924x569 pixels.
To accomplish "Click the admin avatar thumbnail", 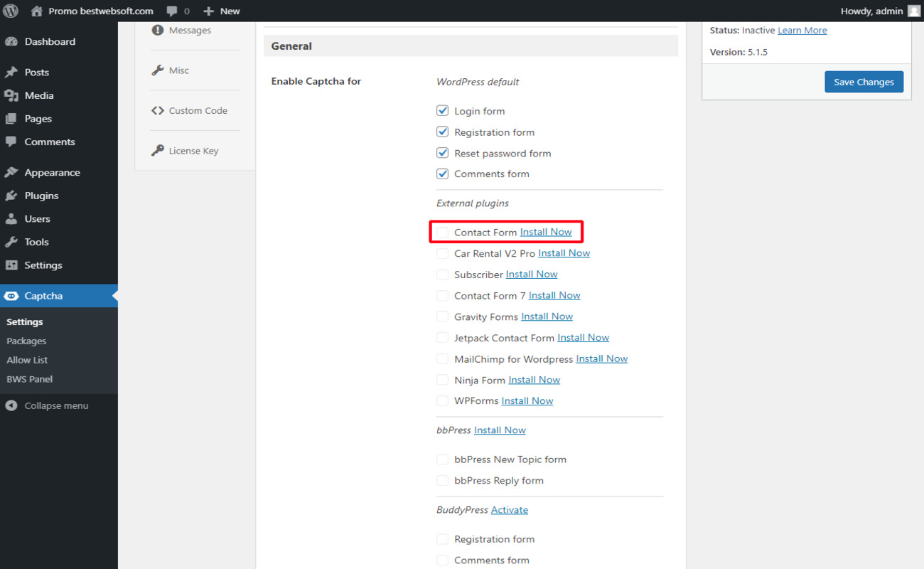I will click(913, 11).
